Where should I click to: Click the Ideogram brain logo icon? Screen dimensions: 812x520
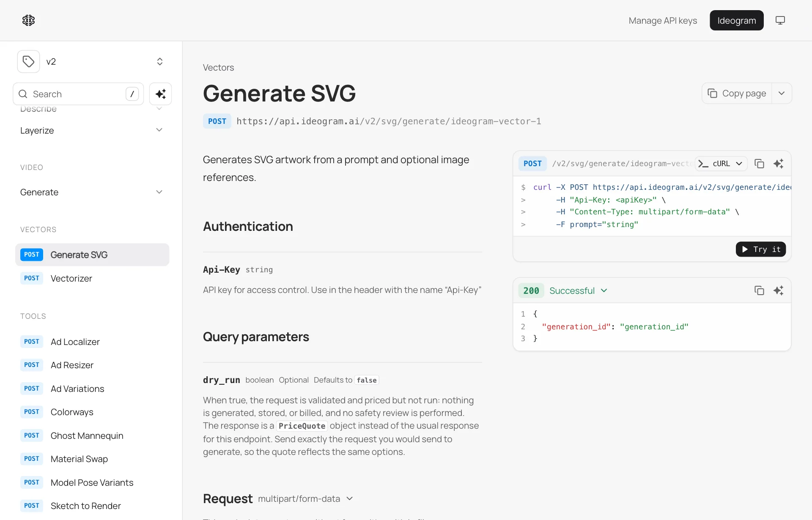tap(28, 20)
